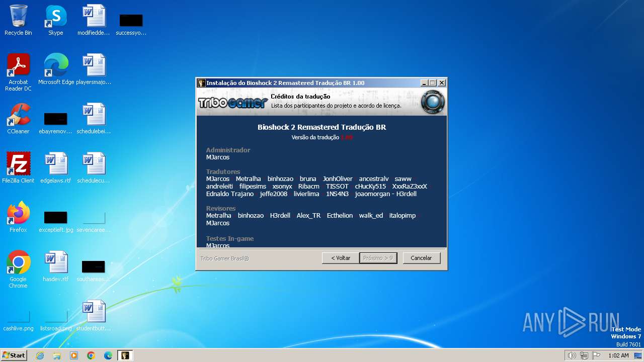Select cashlive.png image file
The width and height of the screenshot is (644, 362).
click(18, 320)
